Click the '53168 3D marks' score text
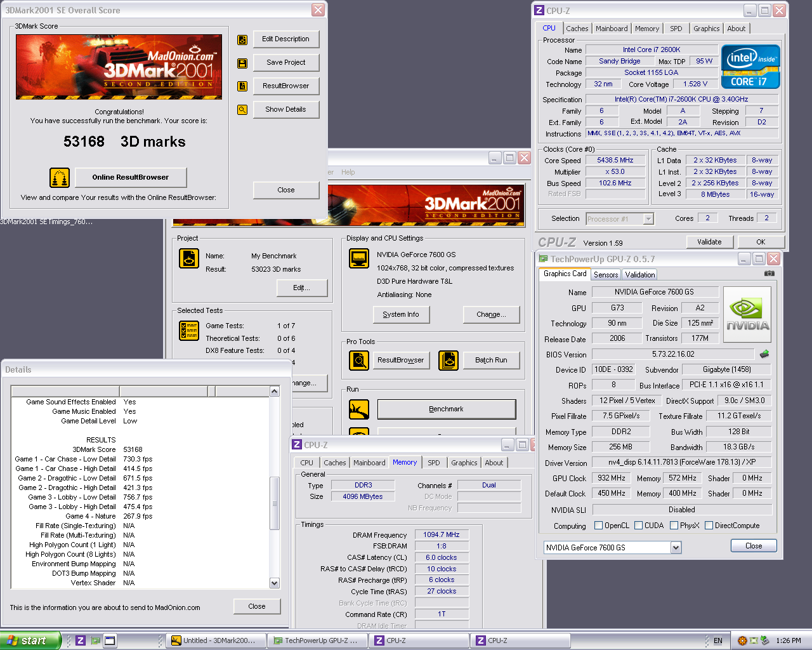Viewport: 812px width, 650px height. (124, 142)
